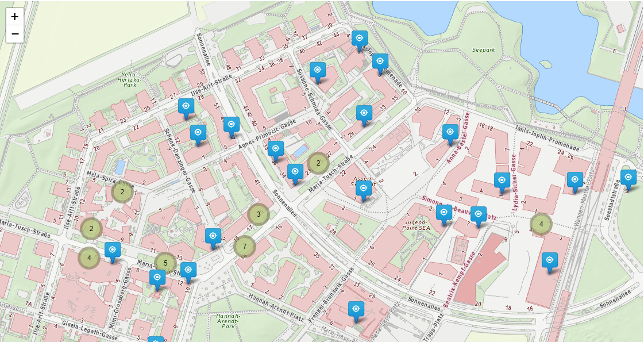Select the marker left of Wangari-Maathai-Platz
Viewport: 644px width, 342px height.
[575, 181]
